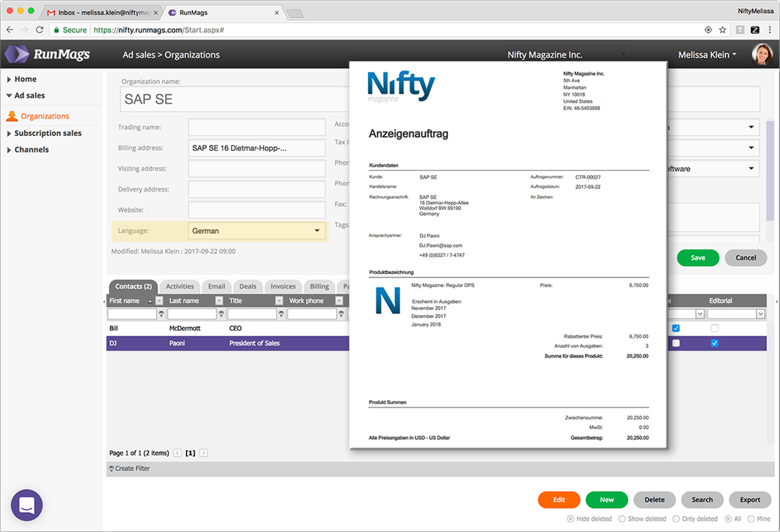This screenshot has width=780, height=532.
Task: Click the orange Edit button
Action: (559, 500)
